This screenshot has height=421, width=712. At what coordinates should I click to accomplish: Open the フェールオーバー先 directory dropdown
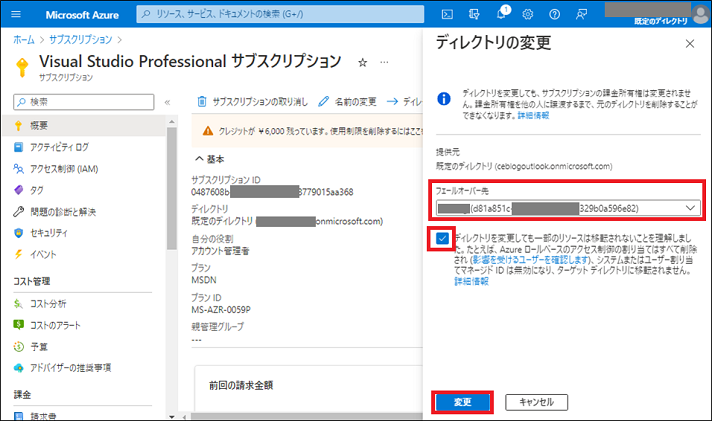pos(568,208)
